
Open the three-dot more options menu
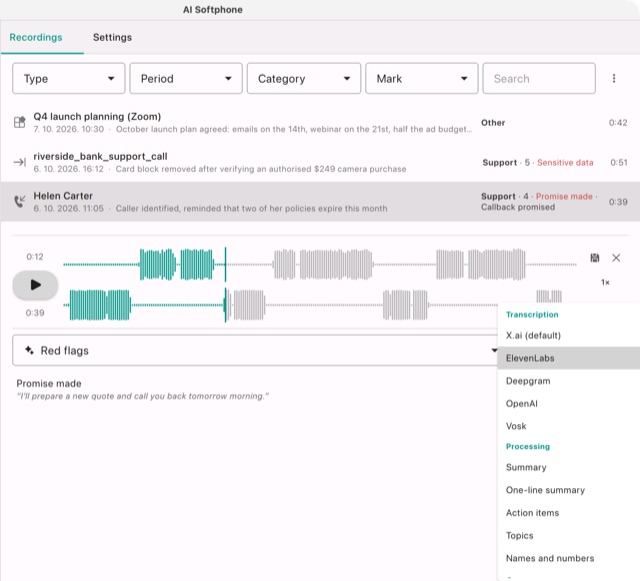pos(614,78)
